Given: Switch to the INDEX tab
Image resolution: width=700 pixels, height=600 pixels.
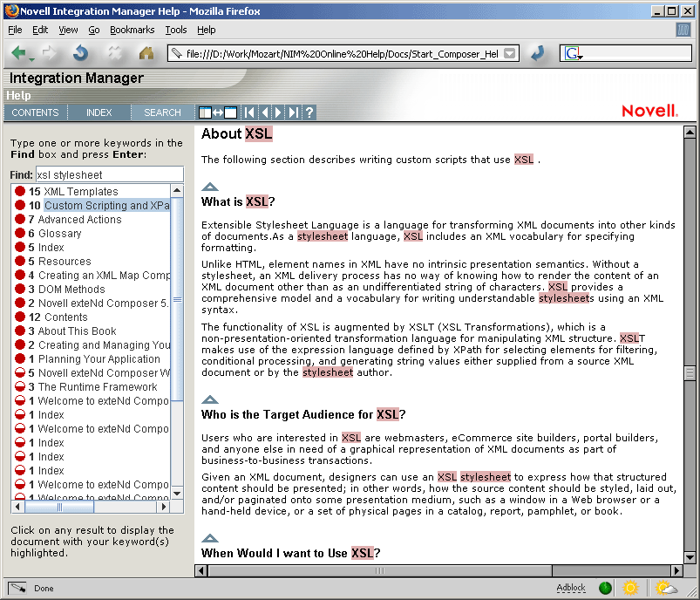Looking at the screenshot, I should tap(99, 112).
